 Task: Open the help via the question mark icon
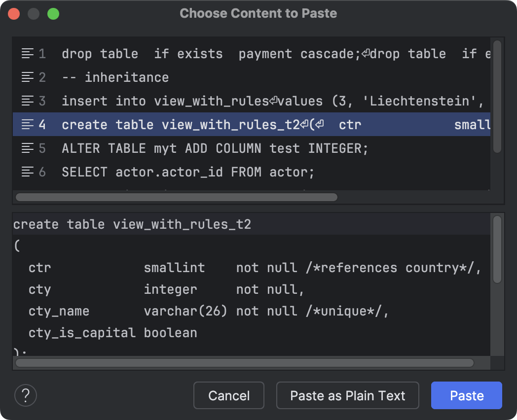click(25, 395)
